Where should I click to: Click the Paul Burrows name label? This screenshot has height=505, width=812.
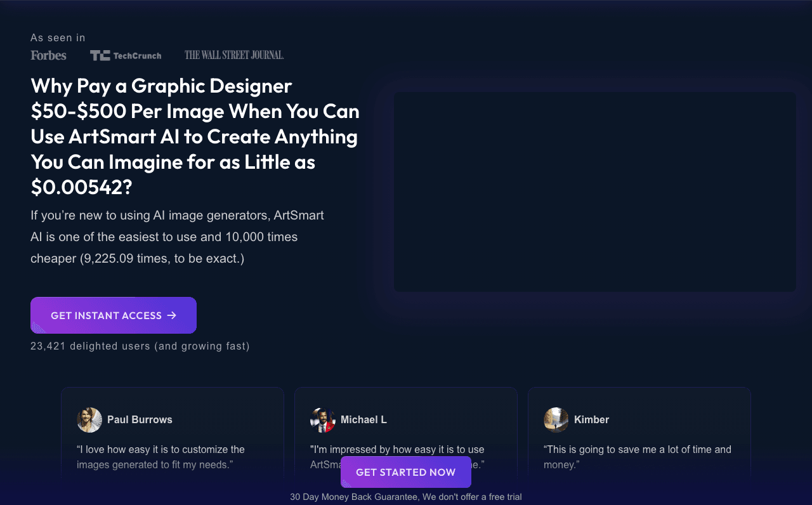coord(140,420)
